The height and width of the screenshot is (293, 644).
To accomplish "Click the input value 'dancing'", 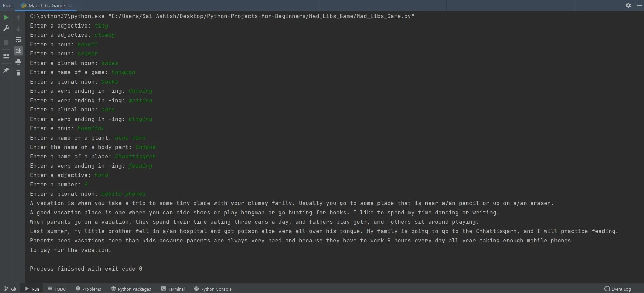I will coord(140,91).
